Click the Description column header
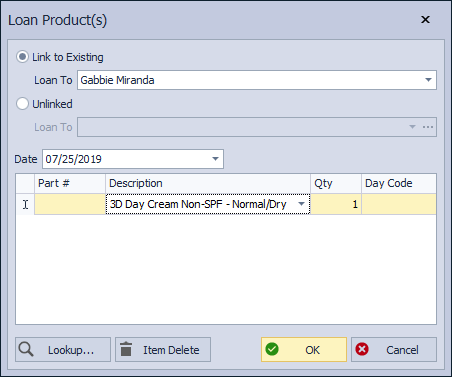 (x=208, y=183)
